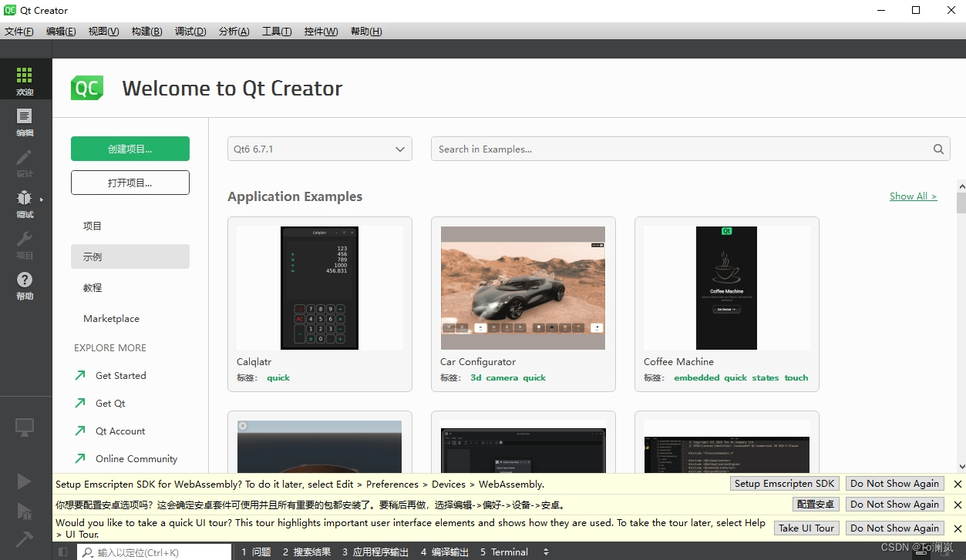The height and width of the screenshot is (560, 966).
Task: Click Do Not Show Again for Emscripten
Action: pyautogui.click(x=895, y=484)
